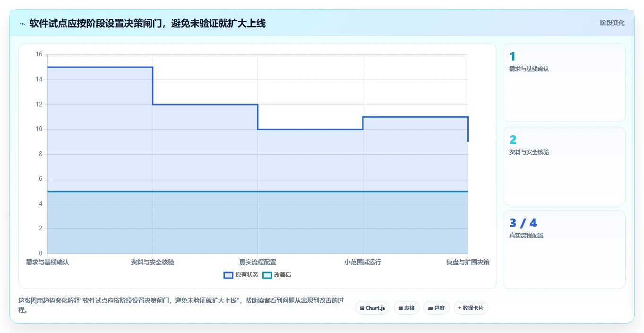Viewport: 644px width, 333px height.
Task: Click the 表格 chip
Action: [x=406, y=308]
